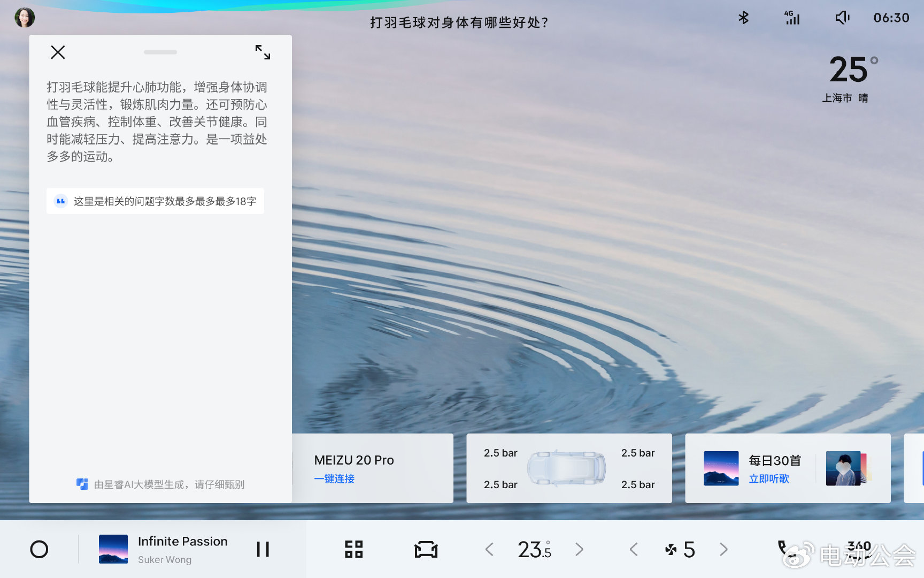This screenshot has width=924, height=578.
Task: Tap 一键连接 to connect phone
Action: [334, 478]
